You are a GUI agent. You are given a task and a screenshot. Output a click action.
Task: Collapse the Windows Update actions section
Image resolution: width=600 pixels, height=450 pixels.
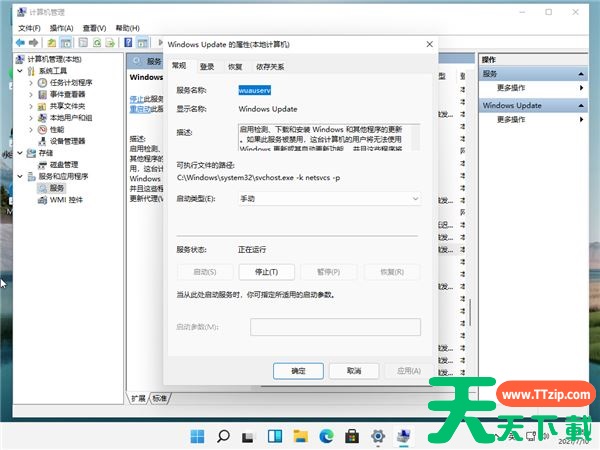(581, 105)
